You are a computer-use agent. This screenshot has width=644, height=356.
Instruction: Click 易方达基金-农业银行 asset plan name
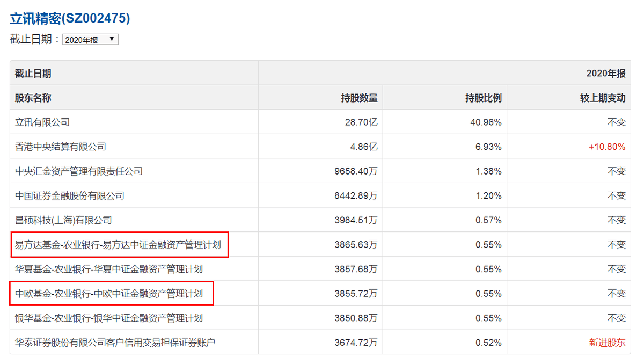tap(118, 245)
